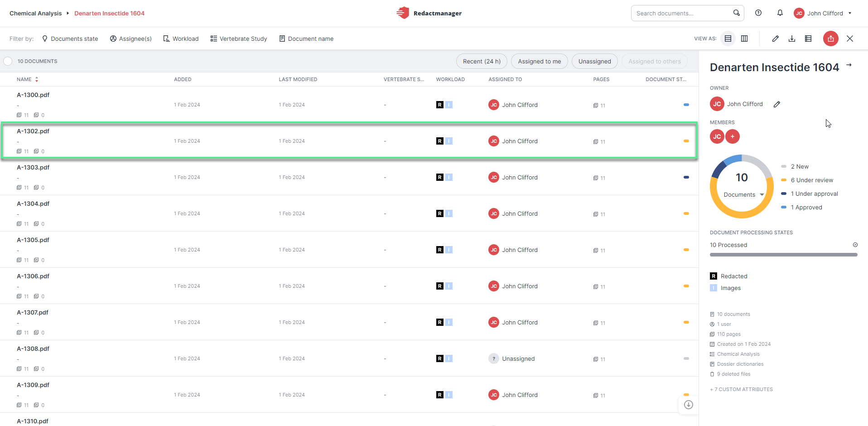
Task: Toggle the Unassigned quick filter
Action: point(595,61)
